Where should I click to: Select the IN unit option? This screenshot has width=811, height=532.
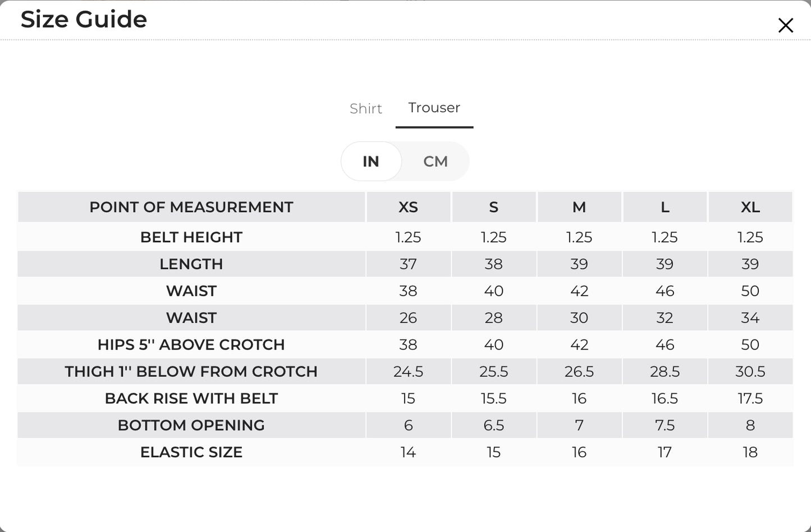pos(371,162)
